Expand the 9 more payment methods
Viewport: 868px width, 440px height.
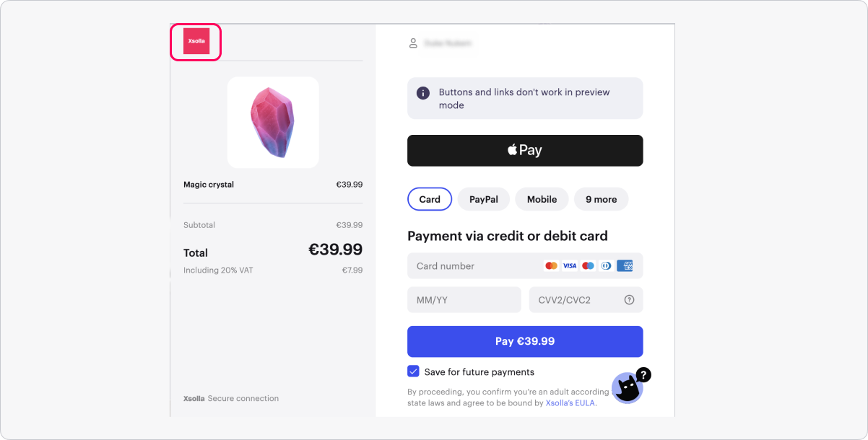[x=601, y=199]
